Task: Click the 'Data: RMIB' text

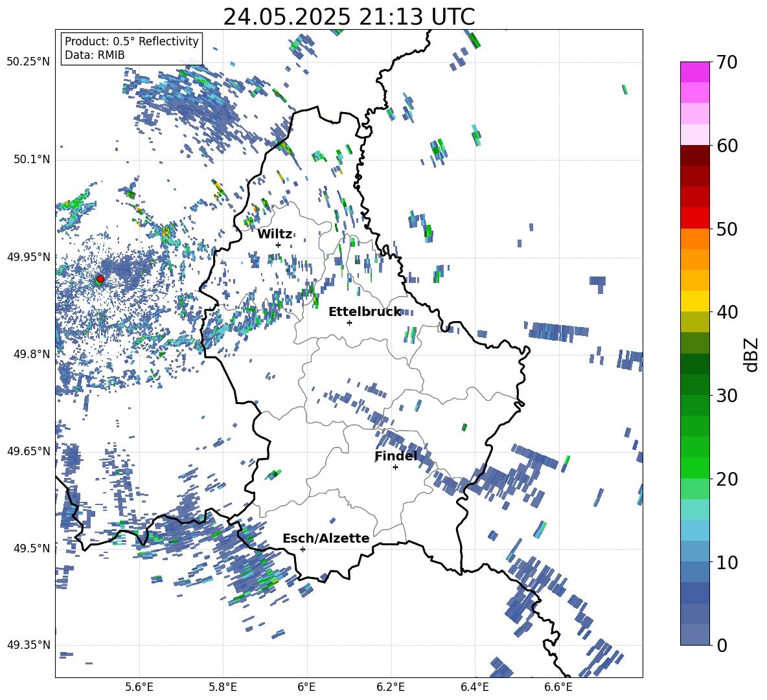Action: (x=95, y=55)
